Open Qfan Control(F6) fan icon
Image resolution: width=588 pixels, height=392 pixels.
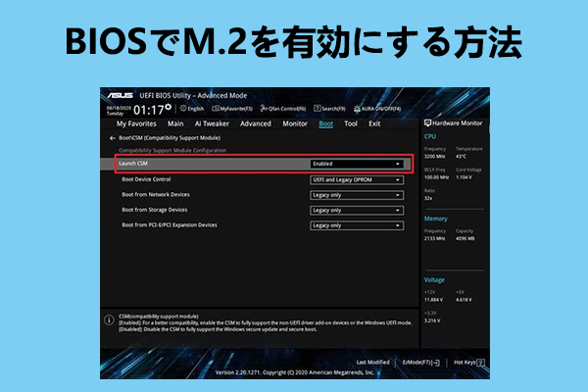point(264,109)
